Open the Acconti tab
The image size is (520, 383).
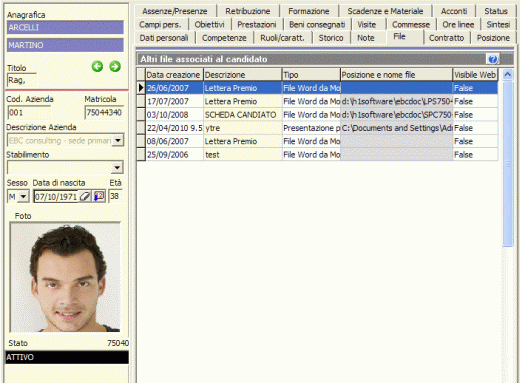pos(454,11)
